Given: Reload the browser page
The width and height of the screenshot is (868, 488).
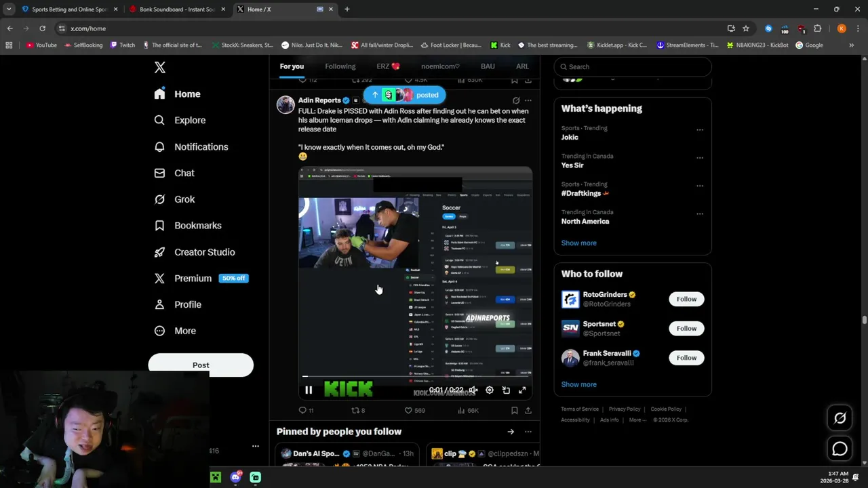Looking at the screenshot, I should (x=42, y=28).
